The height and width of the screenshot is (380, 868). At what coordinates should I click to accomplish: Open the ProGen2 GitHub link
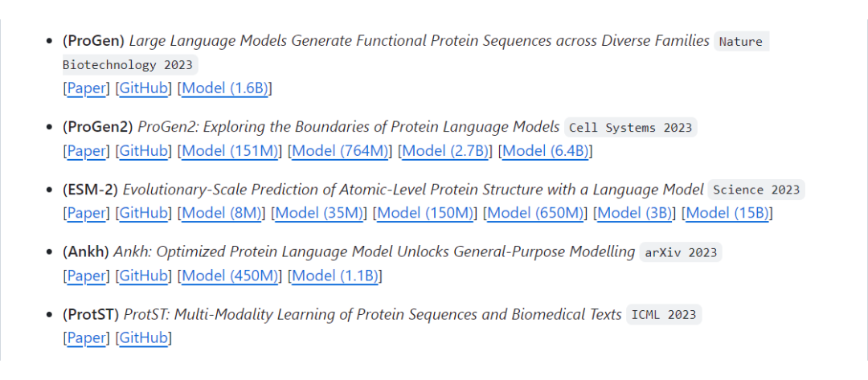click(143, 150)
